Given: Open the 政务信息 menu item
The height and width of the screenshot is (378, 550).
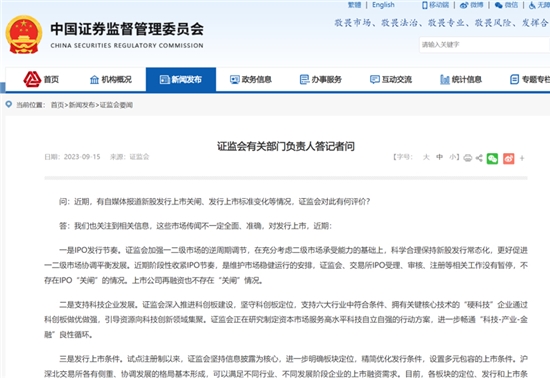Looking at the screenshot, I should (250, 80).
